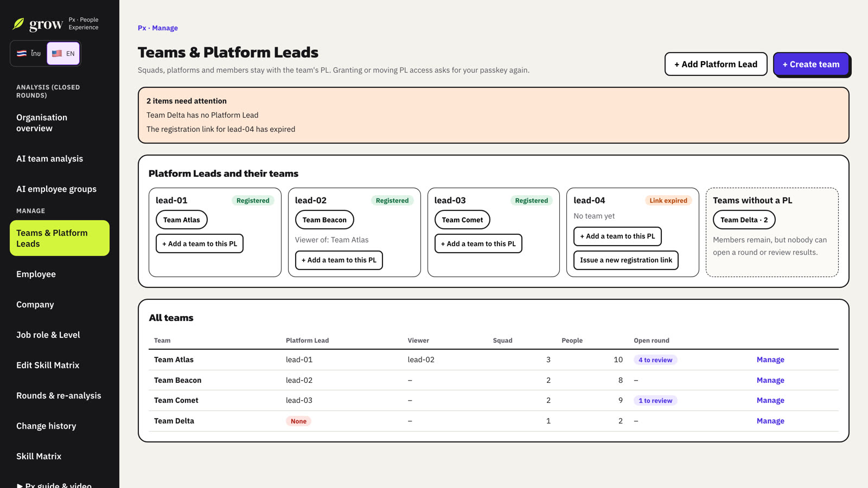Screen dimensions: 868x488
Task: Click the Open round column header
Action: tap(652, 341)
